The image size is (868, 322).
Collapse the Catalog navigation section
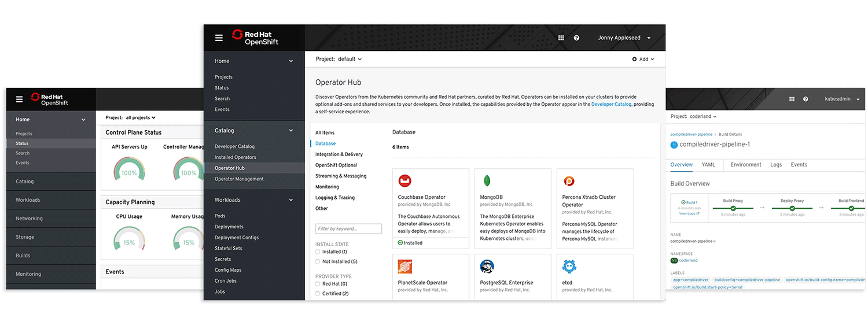(x=291, y=131)
